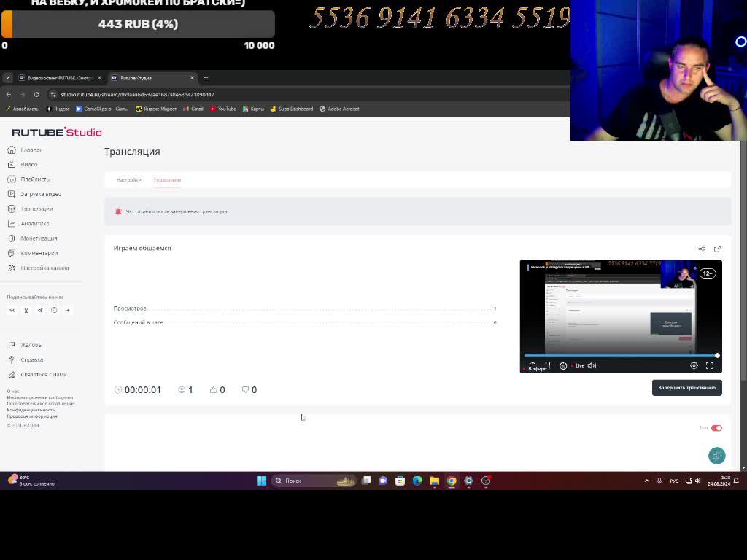The width and height of the screenshot is (747, 560).
Task: Share the stream via share icon
Action: (x=702, y=249)
